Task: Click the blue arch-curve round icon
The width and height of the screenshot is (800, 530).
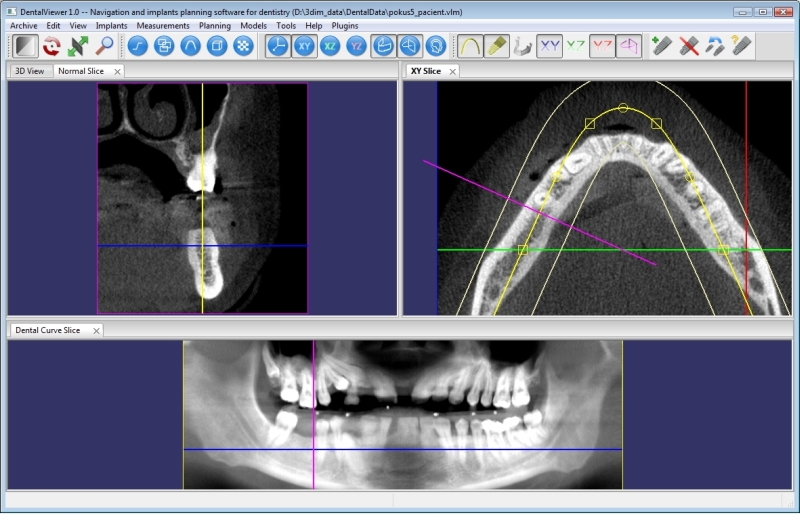Action: click(x=191, y=46)
